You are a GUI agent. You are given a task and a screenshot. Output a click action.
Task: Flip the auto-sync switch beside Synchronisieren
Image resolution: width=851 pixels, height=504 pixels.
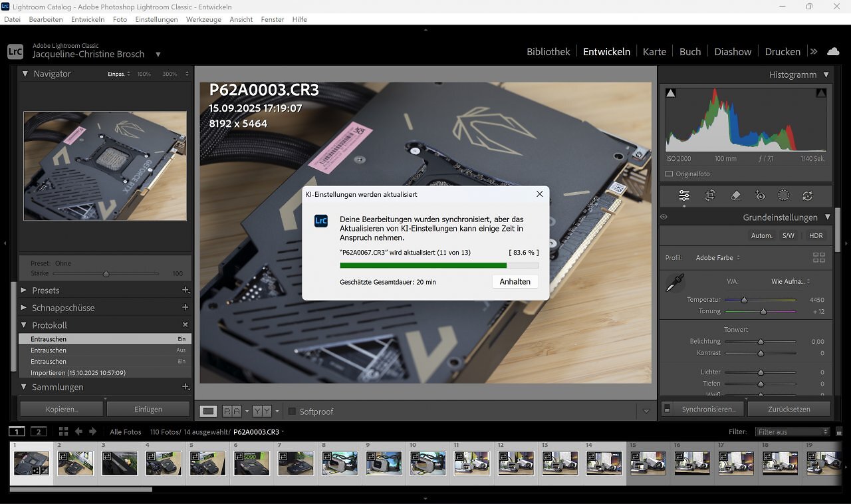pyautogui.click(x=667, y=409)
